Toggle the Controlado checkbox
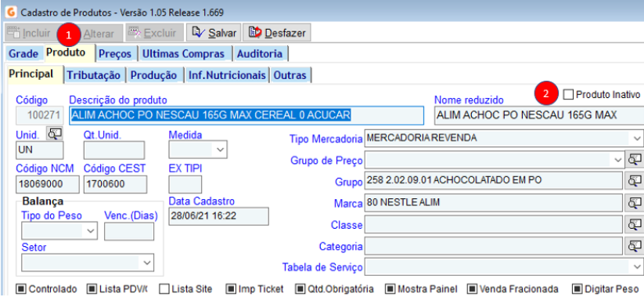The height and width of the screenshot is (297, 644). click(x=22, y=289)
